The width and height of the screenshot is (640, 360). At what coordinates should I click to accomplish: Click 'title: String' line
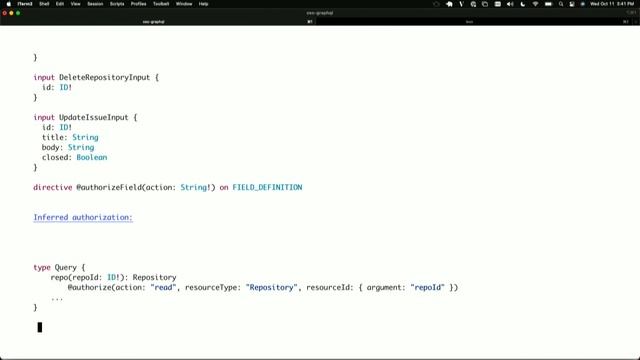(70, 138)
